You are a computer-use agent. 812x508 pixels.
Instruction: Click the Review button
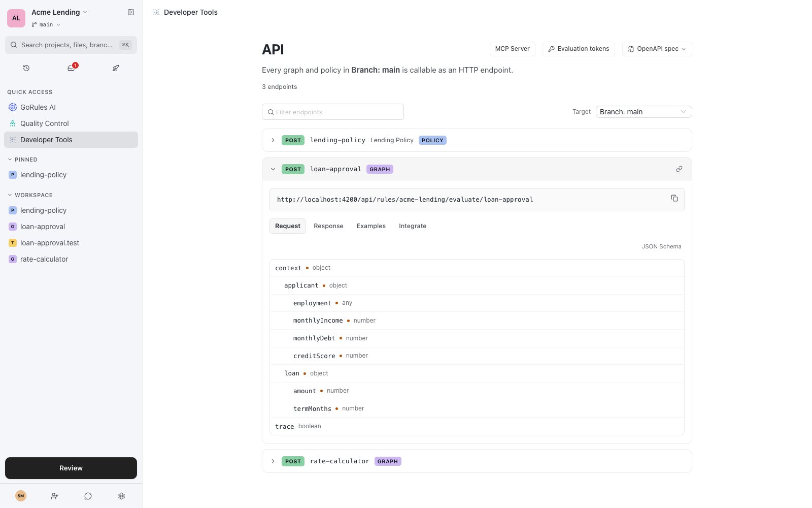(x=71, y=468)
